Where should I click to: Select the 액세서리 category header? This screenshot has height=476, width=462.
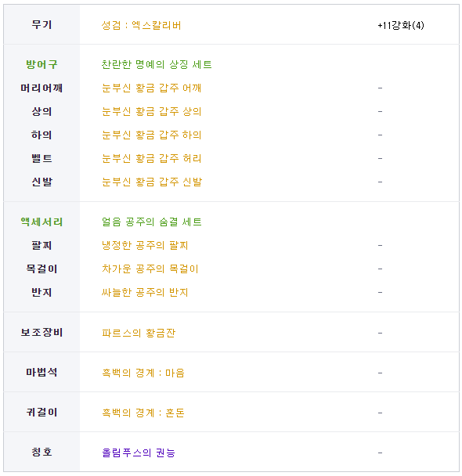[x=42, y=222]
